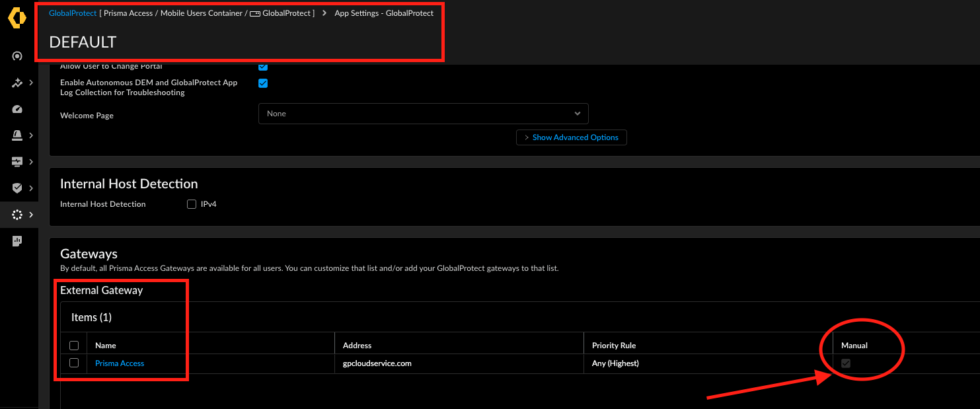Check the Prisma Access gateway row checkbox
Viewport: 980px width, 409px height.
point(73,363)
